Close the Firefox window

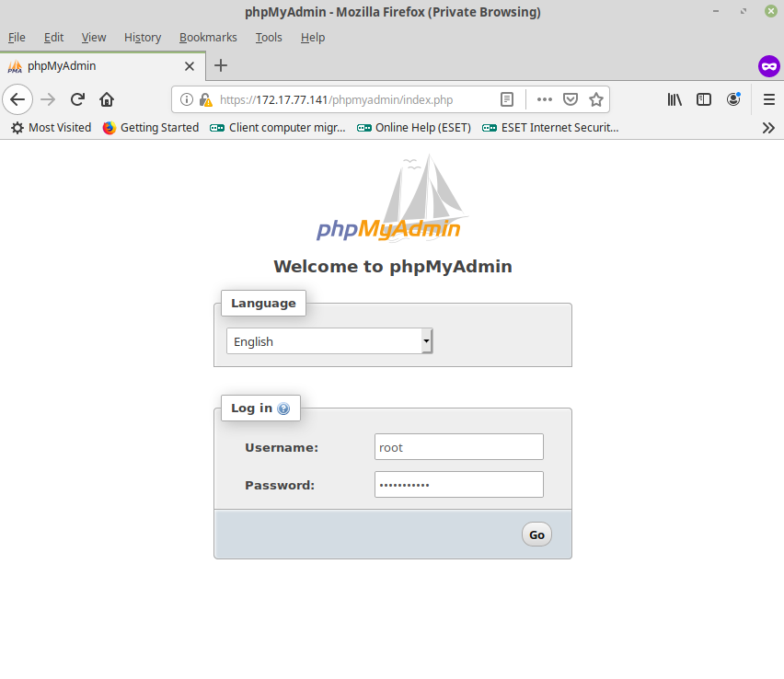point(771,11)
